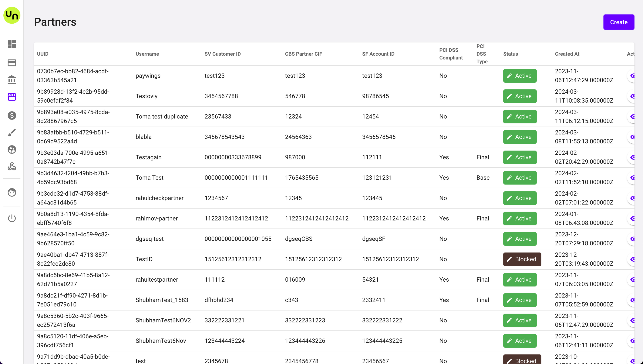Image resolution: width=643 pixels, height=364 pixels.
Task: Click the Create button
Action: pos(619,22)
